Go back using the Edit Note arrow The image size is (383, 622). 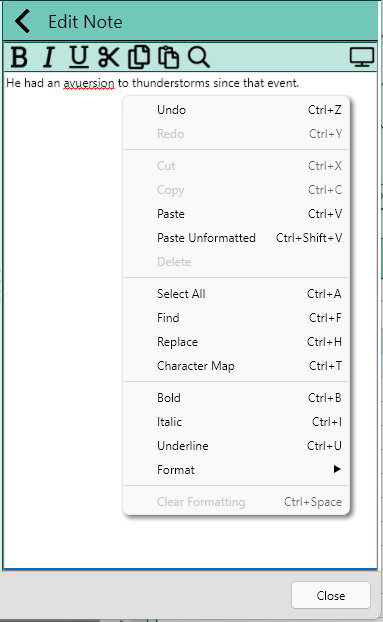pyautogui.click(x=23, y=21)
